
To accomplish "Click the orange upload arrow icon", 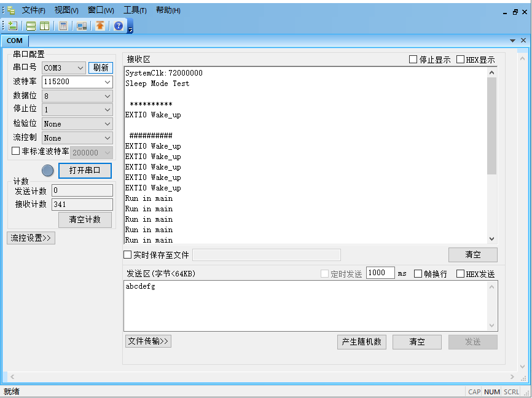I will click(x=100, y=26).
